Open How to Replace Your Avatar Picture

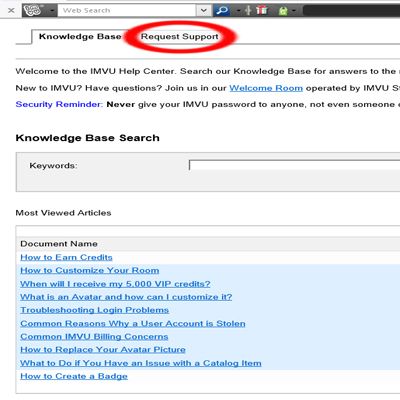[x=103, y=350]
